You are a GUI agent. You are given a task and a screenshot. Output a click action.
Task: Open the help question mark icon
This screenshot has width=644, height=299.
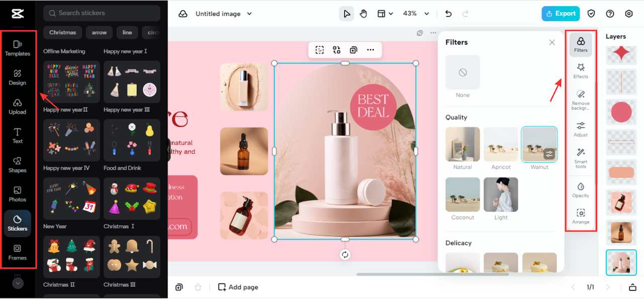[x=610, y=14]
